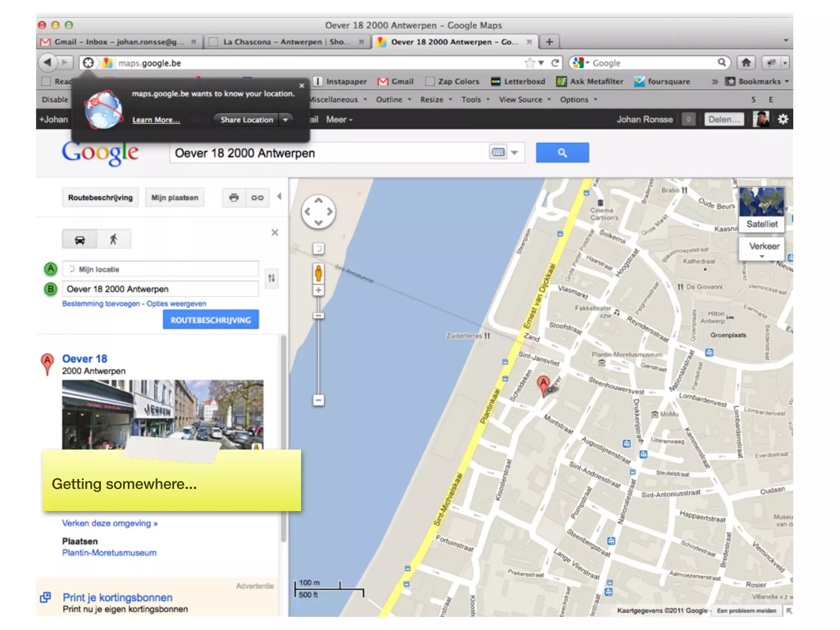
Task: Click the zoom out minus button on the map
Action: pyautogui.click(x=319, y=399)
